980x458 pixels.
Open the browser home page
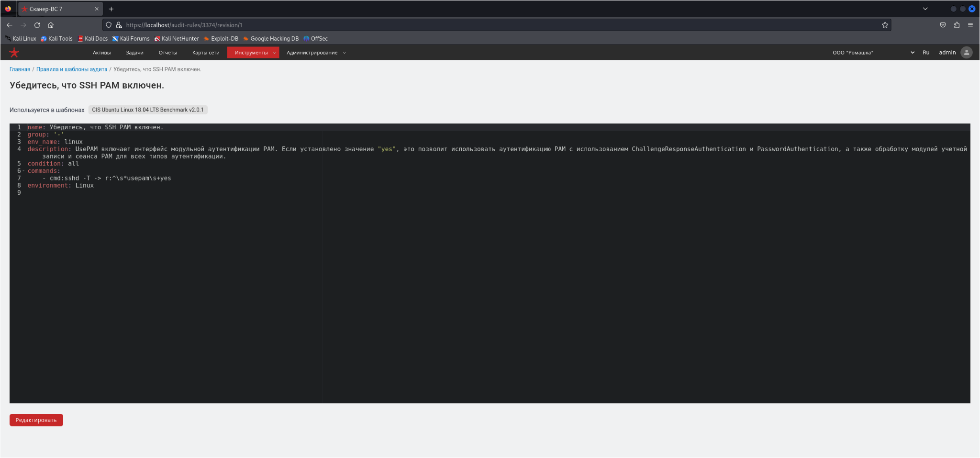click(51, 25)
